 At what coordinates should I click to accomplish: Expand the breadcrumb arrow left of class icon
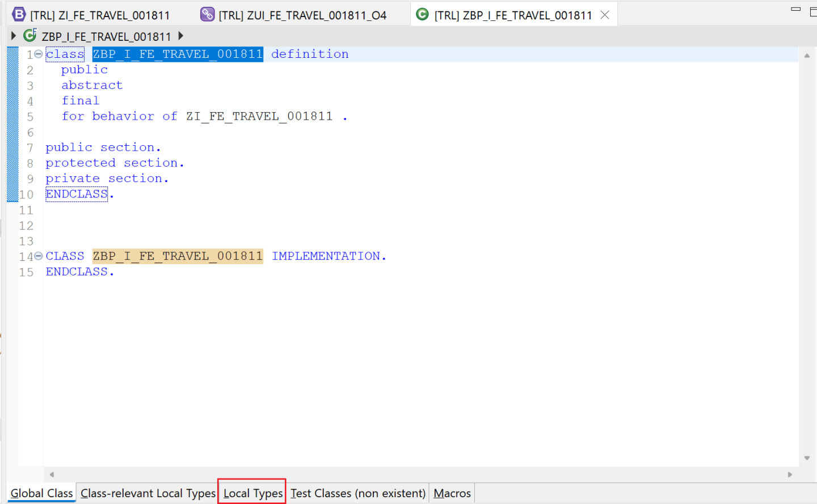14,36
